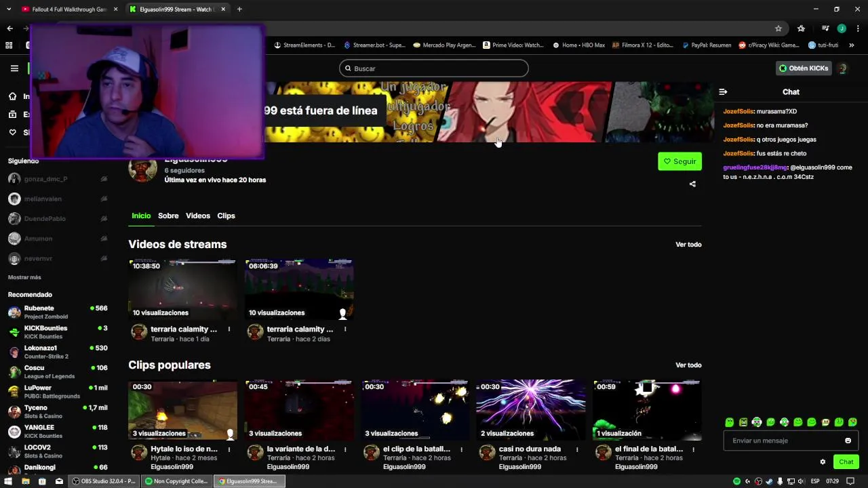Expand Mostrar más in followed list
The image size is (868, 488).
click(x=24, y=277)
